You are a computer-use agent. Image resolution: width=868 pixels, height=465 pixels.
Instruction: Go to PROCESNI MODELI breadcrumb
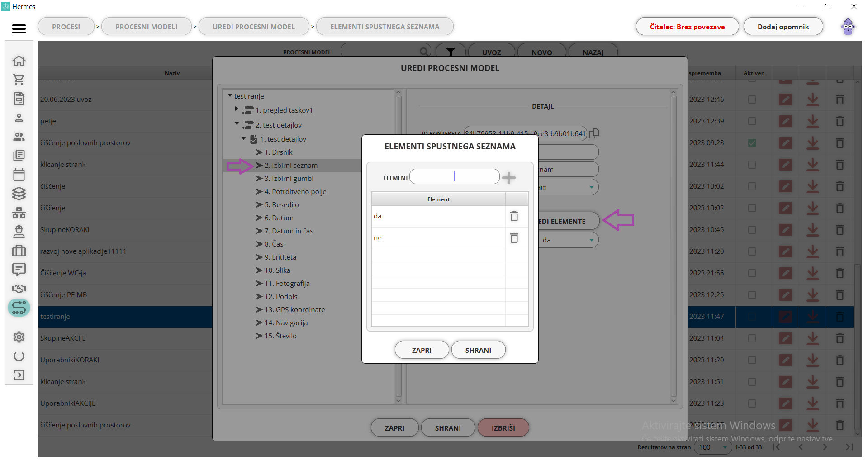(147, 27)
